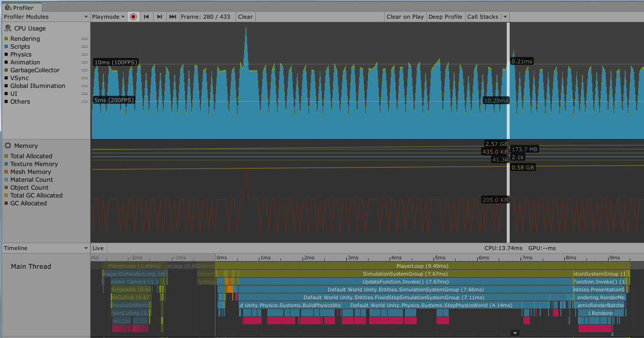Click the Memory module chip icon
Image resolution: width=644 pixels, height=338 pixels.
(8, 146)
